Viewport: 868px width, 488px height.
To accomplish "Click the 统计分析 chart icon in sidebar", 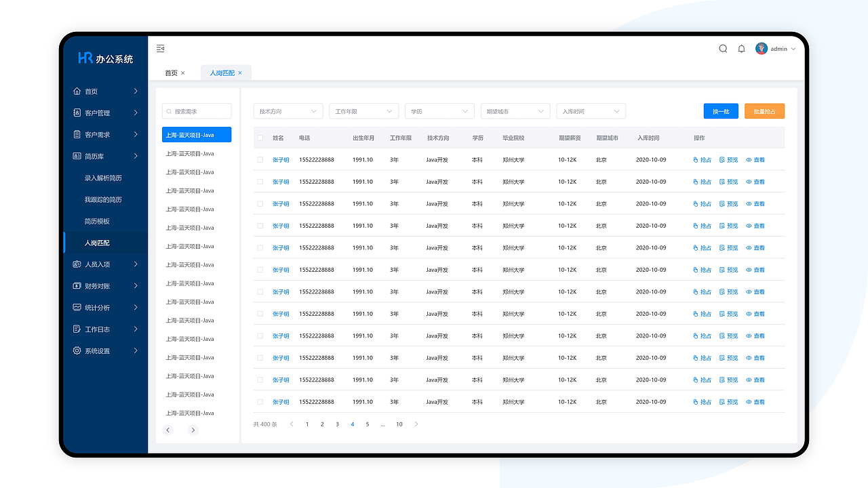I will [77, 308].
